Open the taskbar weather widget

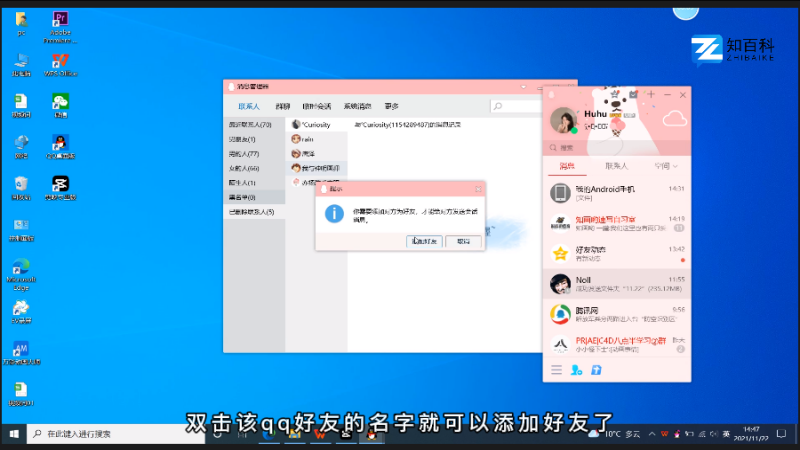[x=614, y=434]
